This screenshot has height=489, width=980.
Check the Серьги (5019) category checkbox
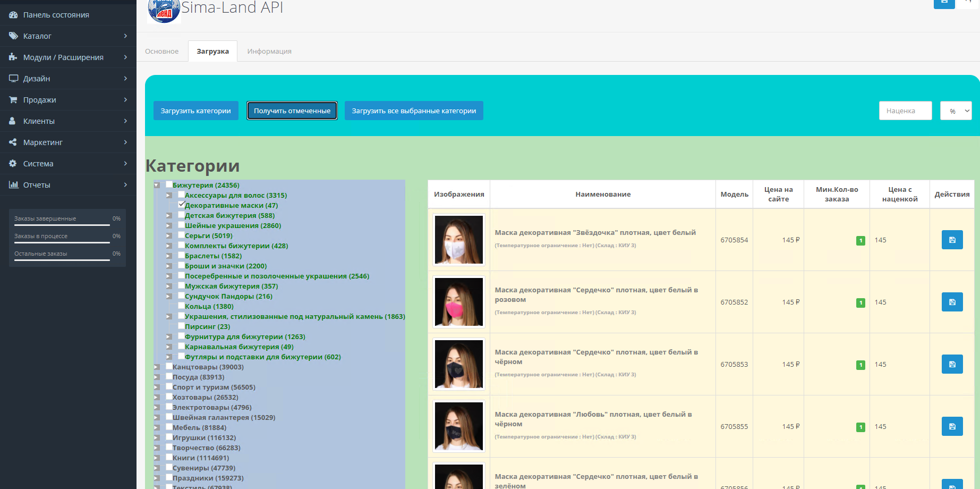(181, 235)
